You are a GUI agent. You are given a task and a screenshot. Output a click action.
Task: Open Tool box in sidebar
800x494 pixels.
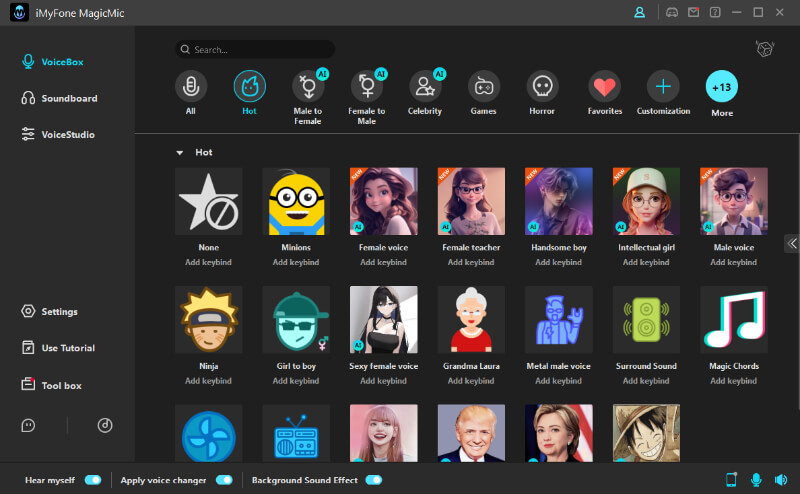point(51,385)
